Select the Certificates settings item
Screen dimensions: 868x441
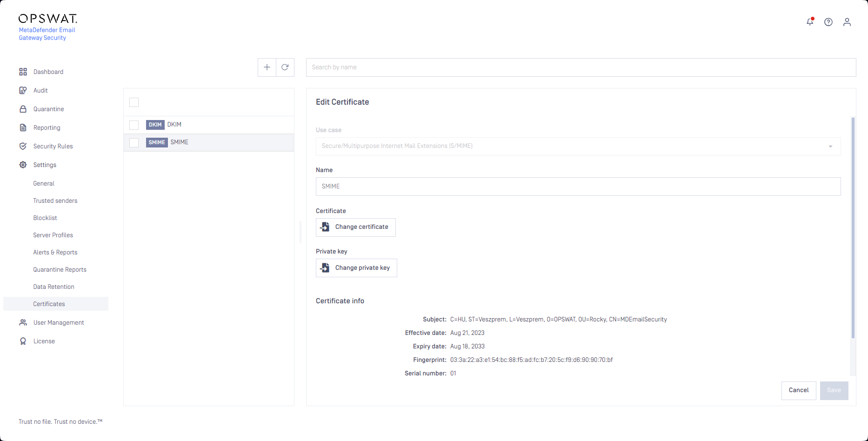(56, 304)
